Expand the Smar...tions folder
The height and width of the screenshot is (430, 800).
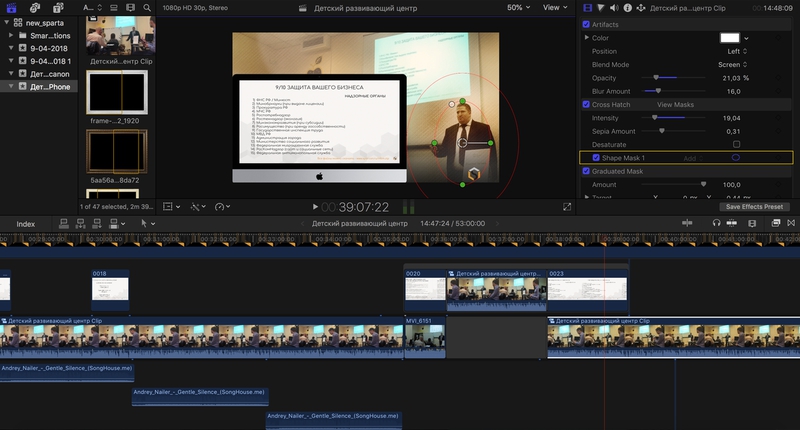[x=11, y=35]
